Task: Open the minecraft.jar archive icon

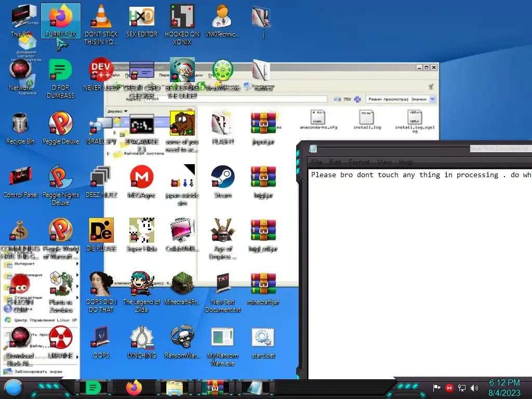Action: (263, 288)
